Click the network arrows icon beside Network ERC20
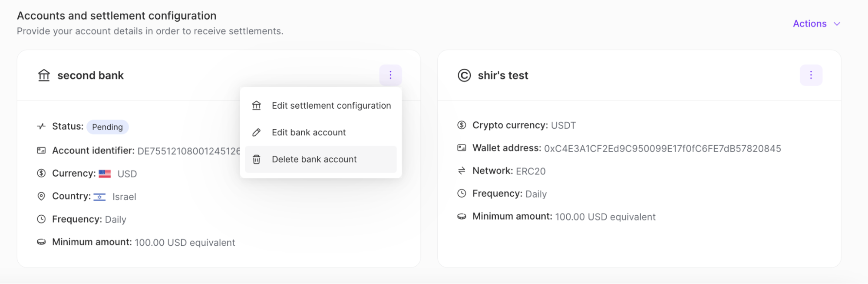 [x=461, y=170]
